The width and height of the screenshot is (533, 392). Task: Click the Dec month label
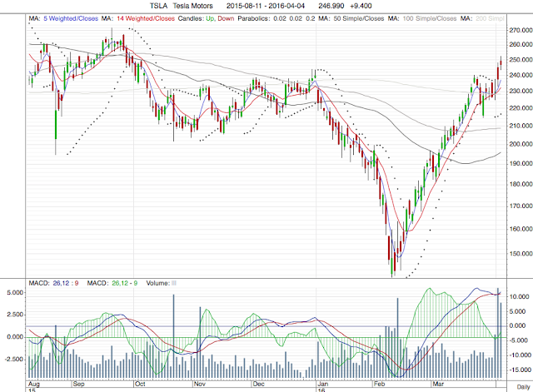259,384
